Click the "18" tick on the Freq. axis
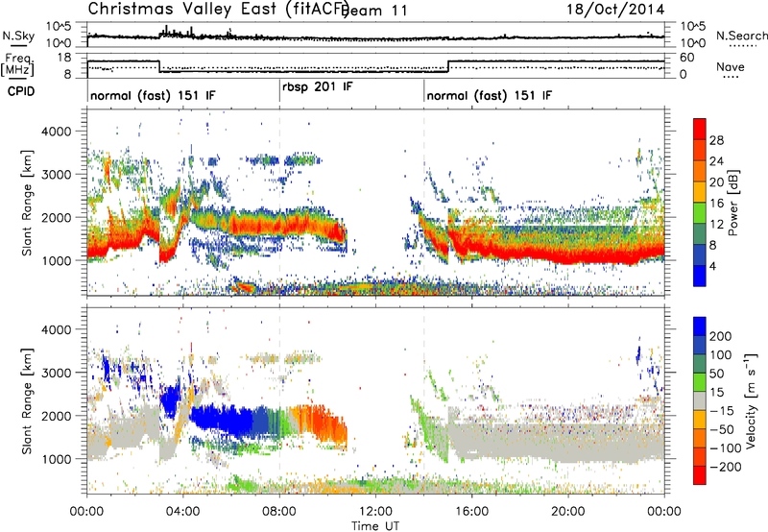 pos(64,58)
